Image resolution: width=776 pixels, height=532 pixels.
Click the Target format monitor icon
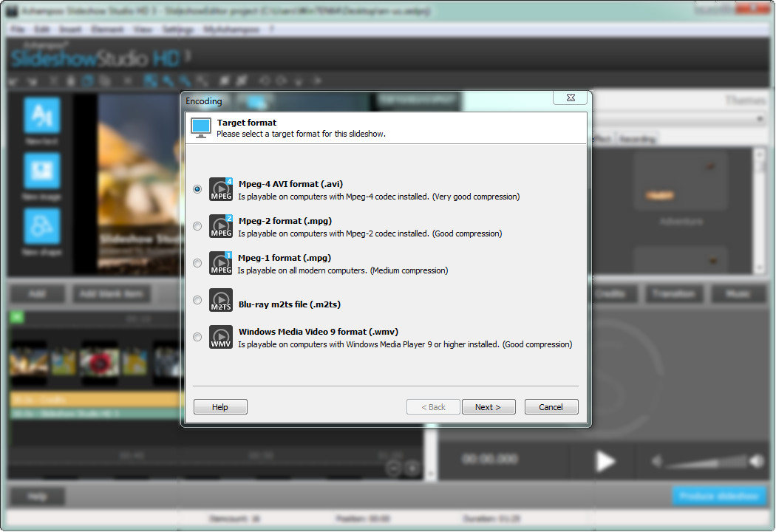201,127
